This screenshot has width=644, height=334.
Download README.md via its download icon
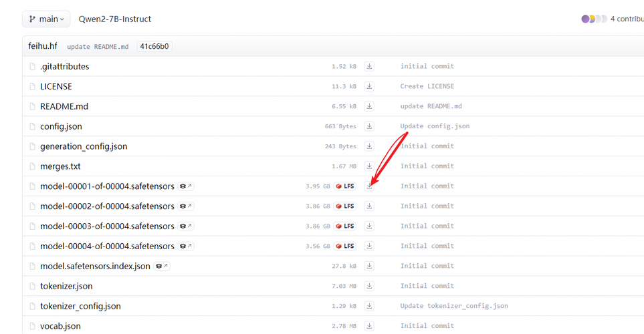point(369,106)
